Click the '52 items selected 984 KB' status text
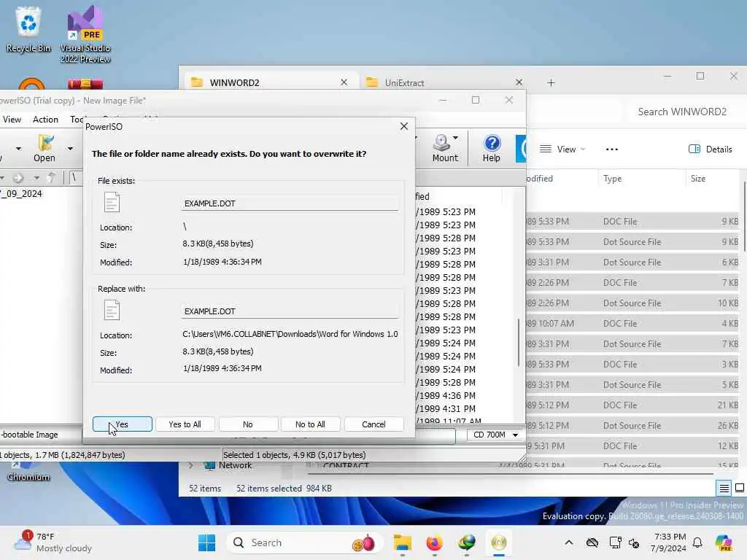This screenshot has width=747, height=560. coord(284,488)
